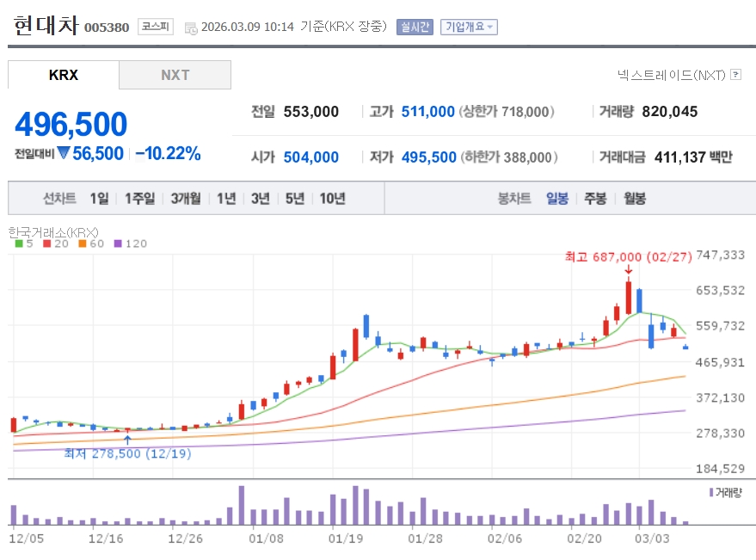756x560 pixels.
Task: Show the 3개월 line chart
Action: pyautogui.click(x=185, y=199)
